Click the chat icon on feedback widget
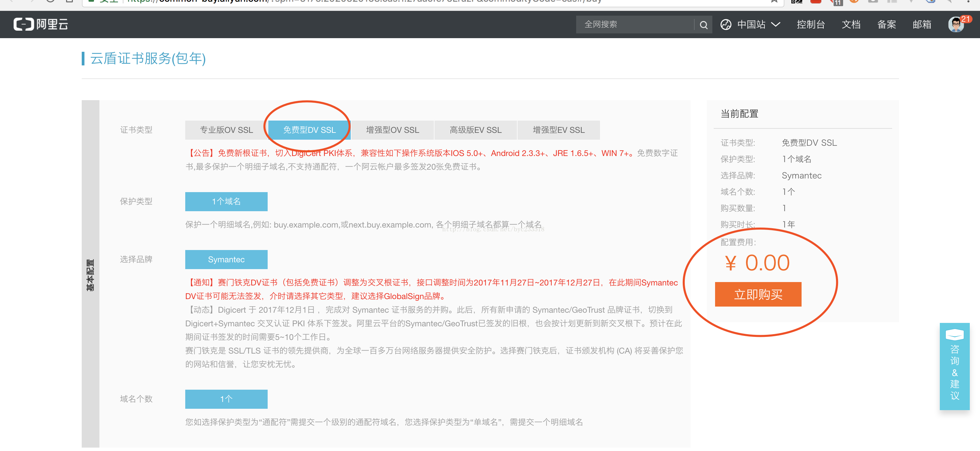980x451 pixels. tap(954, 334)
